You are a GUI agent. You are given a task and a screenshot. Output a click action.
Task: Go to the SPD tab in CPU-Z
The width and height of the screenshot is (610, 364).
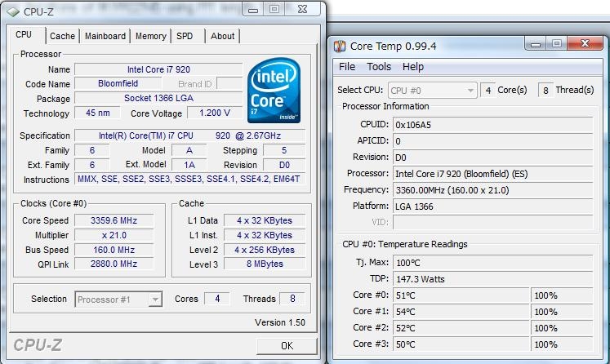tap(185, 36)
